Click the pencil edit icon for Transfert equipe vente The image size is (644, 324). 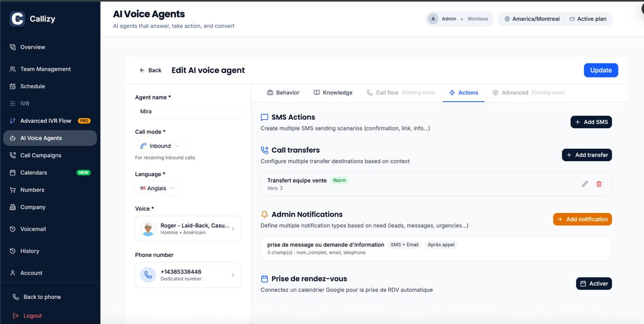pyautogui.click(x=585, y=184)
